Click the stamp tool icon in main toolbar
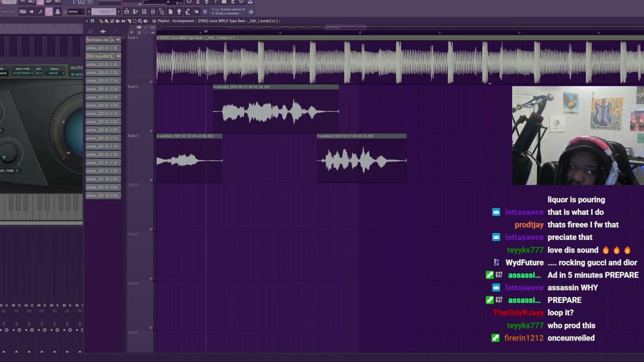 57,12
